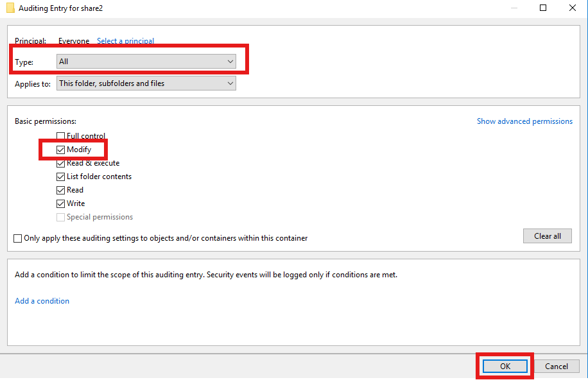Click the folder icon in the title bar
The height and width of the screenshot is (380, 588).
[10, 8]
